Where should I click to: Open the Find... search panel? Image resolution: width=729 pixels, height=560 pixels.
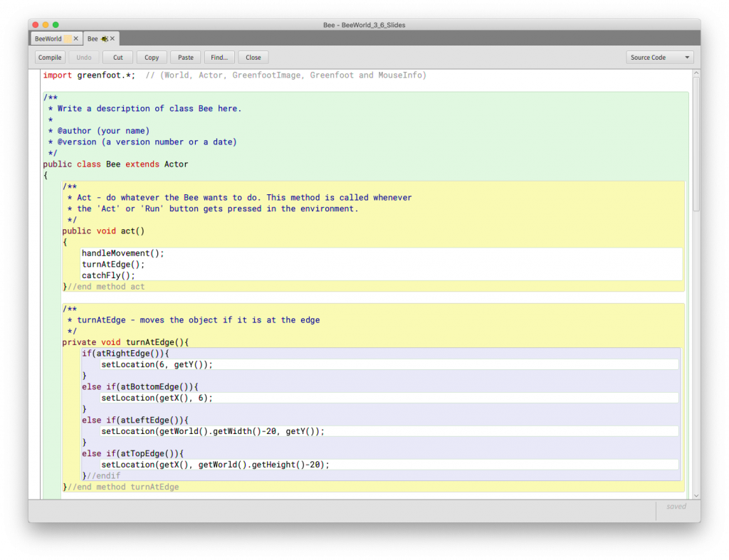click(x=219, y=58)
